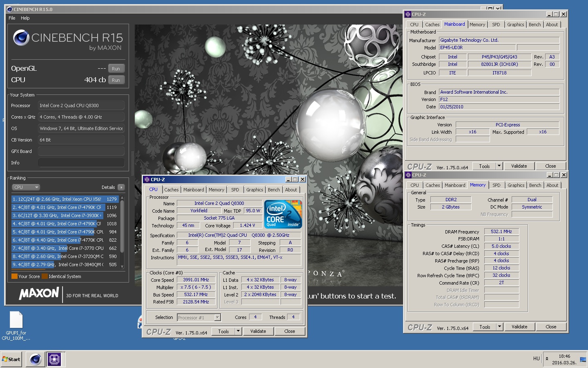Switch to Mainboard tab in front CPU-Z
This screenshot has width=588, height=368.
(x=194, y=190)
